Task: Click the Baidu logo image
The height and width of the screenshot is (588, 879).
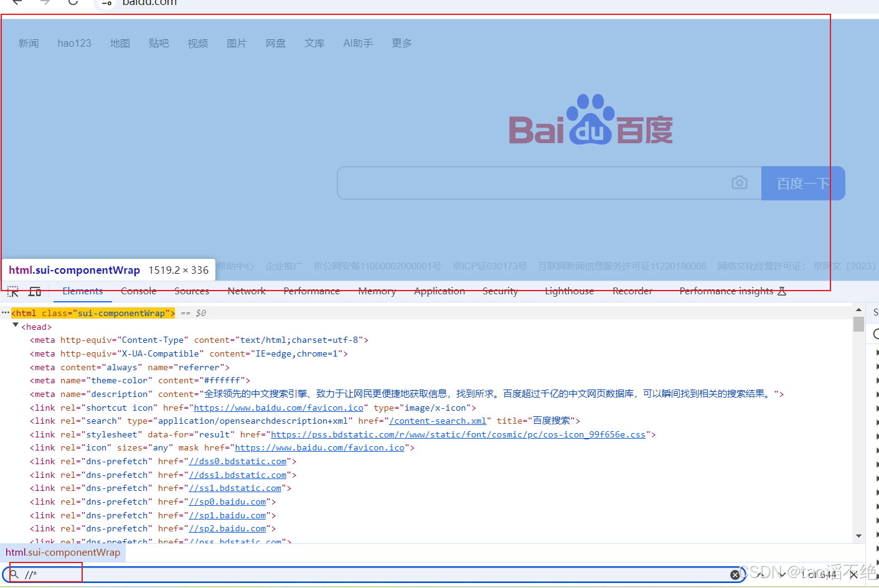Action: coord(591,119)
